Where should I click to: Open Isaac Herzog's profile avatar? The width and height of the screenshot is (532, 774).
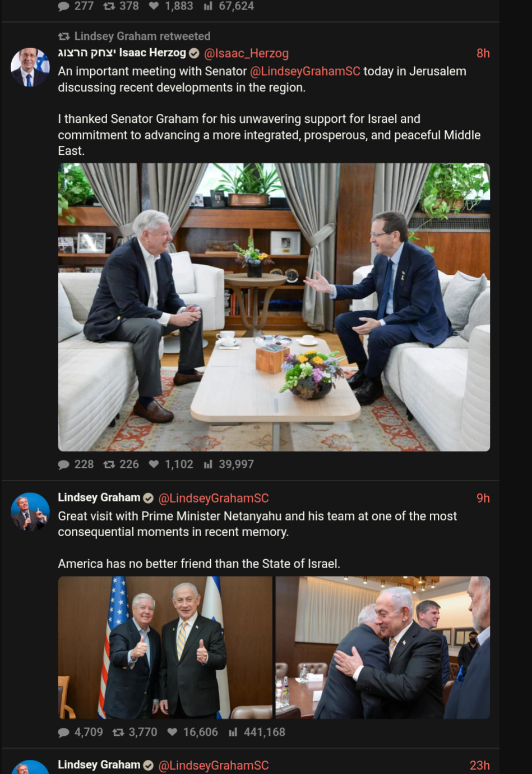click(30, 67)
